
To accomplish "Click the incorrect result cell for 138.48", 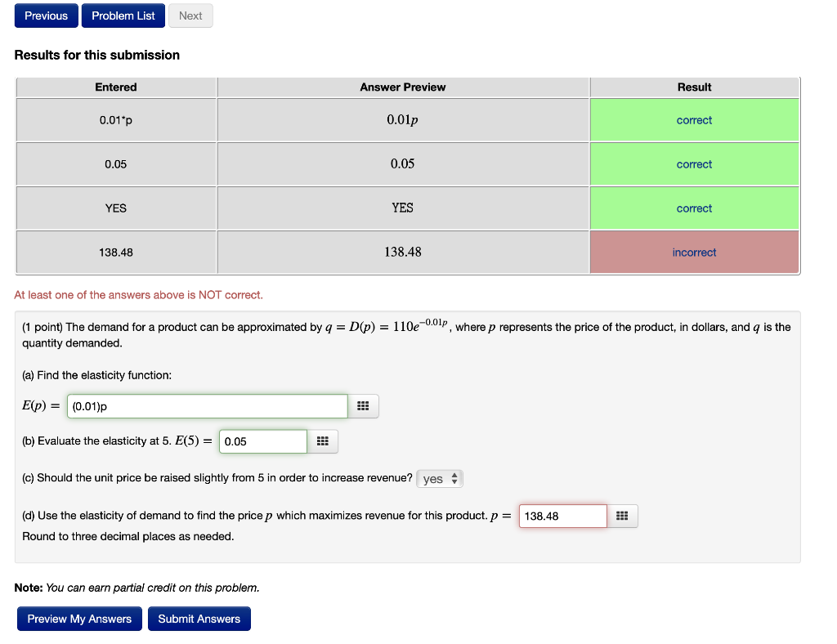I will tap(694, 252).
